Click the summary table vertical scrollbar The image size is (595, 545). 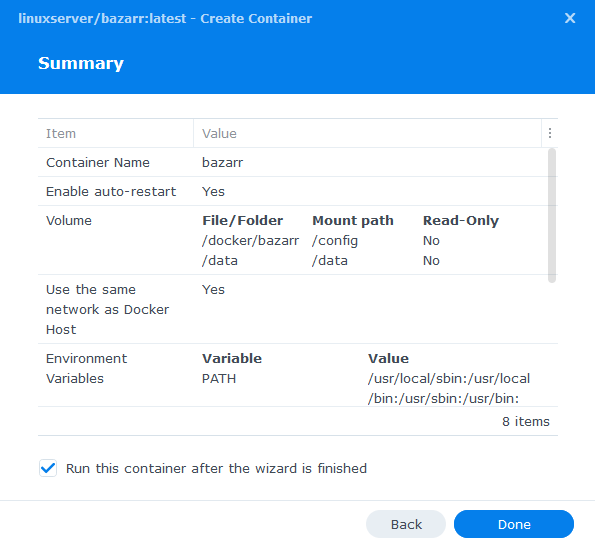(552, 215)
